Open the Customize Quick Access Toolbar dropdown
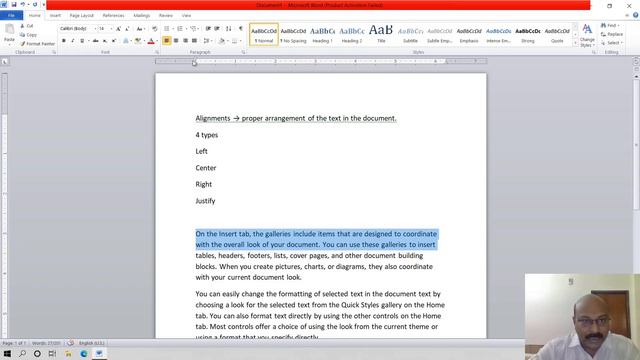Screen dimensions: 640x360 (44, 4)
